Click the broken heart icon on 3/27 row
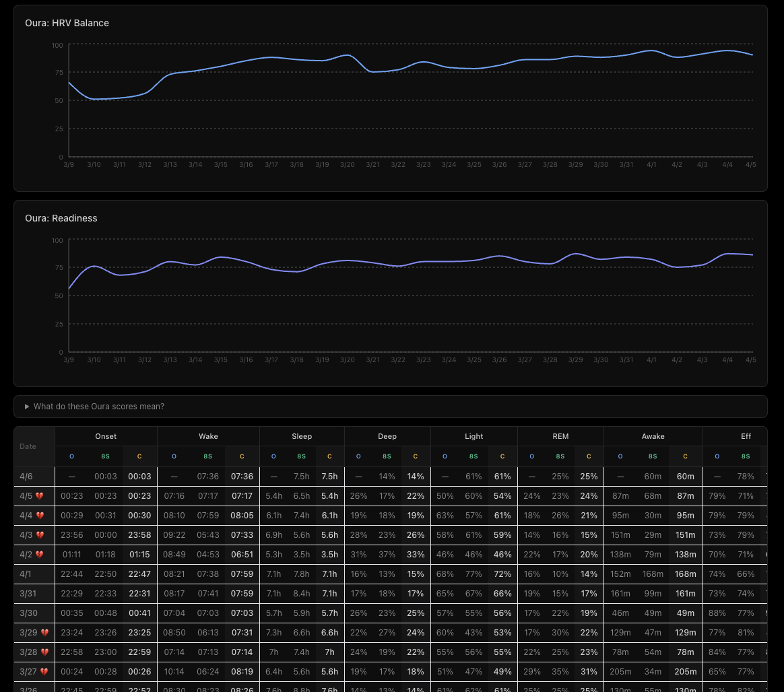Screen dimensions: 784x692 (x=44, y=672)
